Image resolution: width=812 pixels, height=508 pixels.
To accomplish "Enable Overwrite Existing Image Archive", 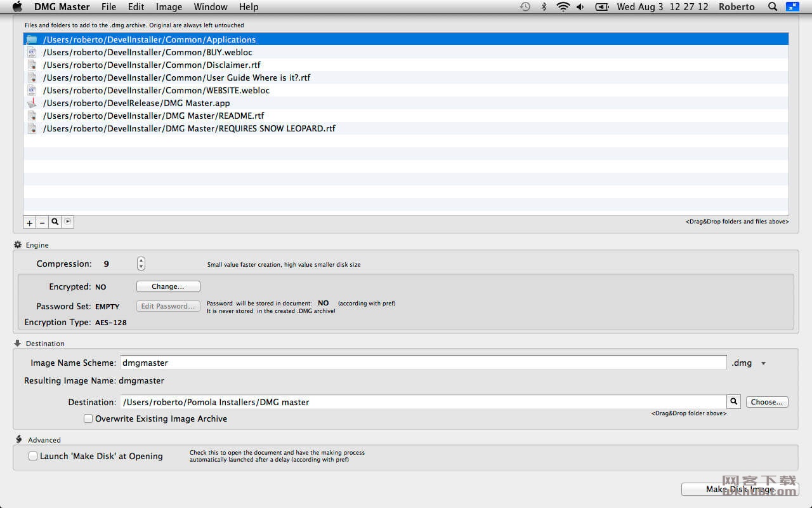I will [x=88, y=418].
